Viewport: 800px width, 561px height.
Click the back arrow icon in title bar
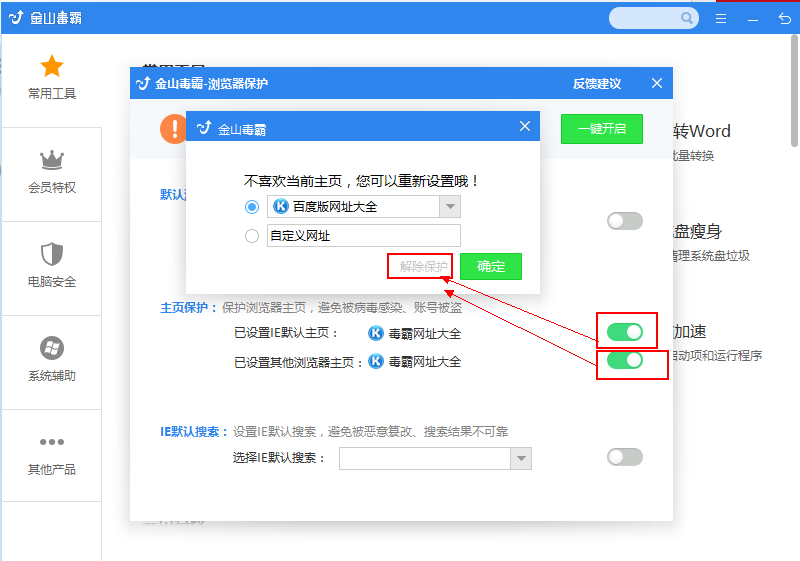(x=784, y=19)
